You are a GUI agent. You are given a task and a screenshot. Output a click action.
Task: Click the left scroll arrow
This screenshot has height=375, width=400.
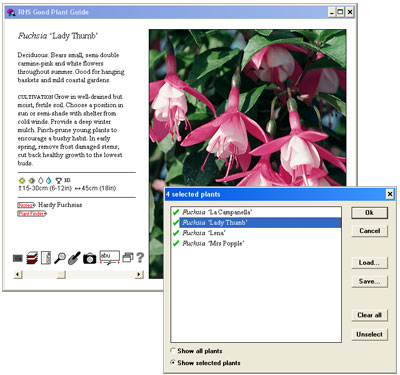point(18,274)
